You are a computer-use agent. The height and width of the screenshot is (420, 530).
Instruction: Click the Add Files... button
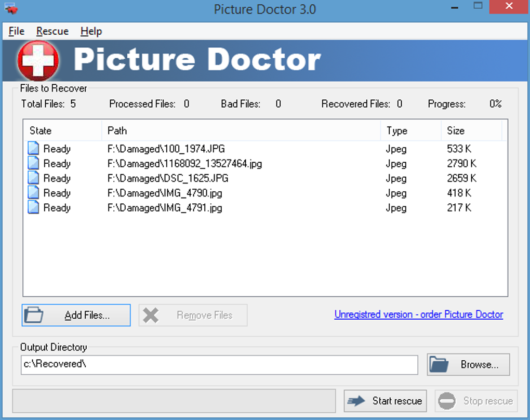click(x=76, y=315)
